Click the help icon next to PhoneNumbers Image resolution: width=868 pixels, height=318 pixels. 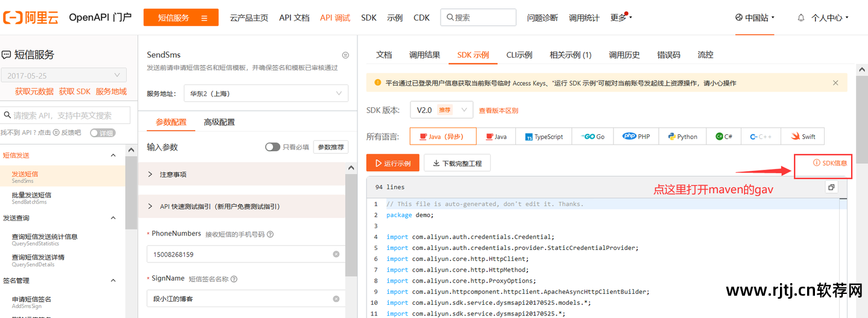(x=270, y=234)
